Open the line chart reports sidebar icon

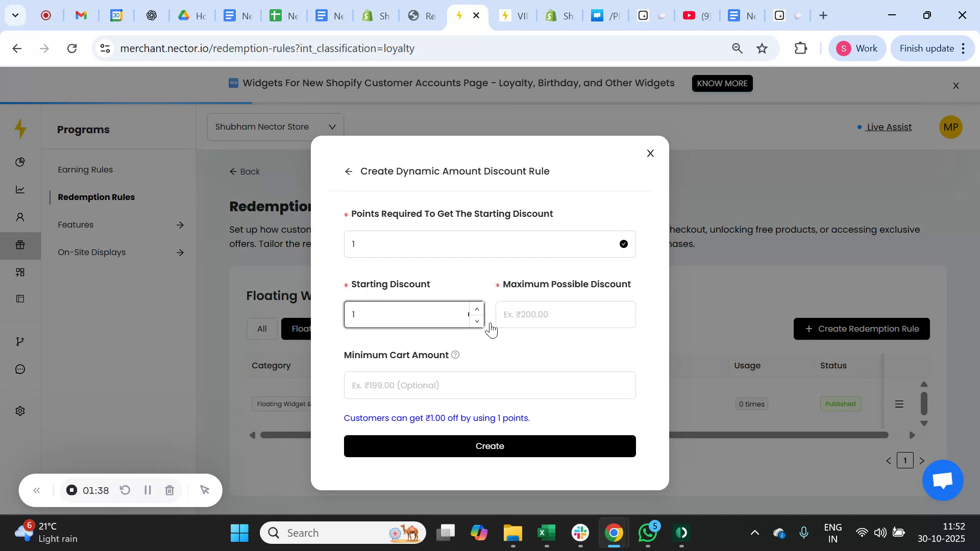pyautogui.click(x=20, y=189)
